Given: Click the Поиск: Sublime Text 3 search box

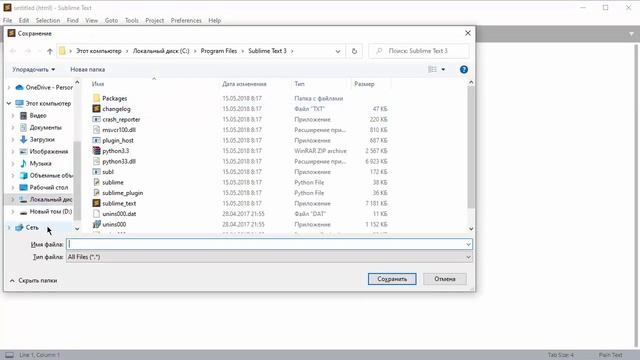Looking at the screenshot, I should tap(419, 51).
